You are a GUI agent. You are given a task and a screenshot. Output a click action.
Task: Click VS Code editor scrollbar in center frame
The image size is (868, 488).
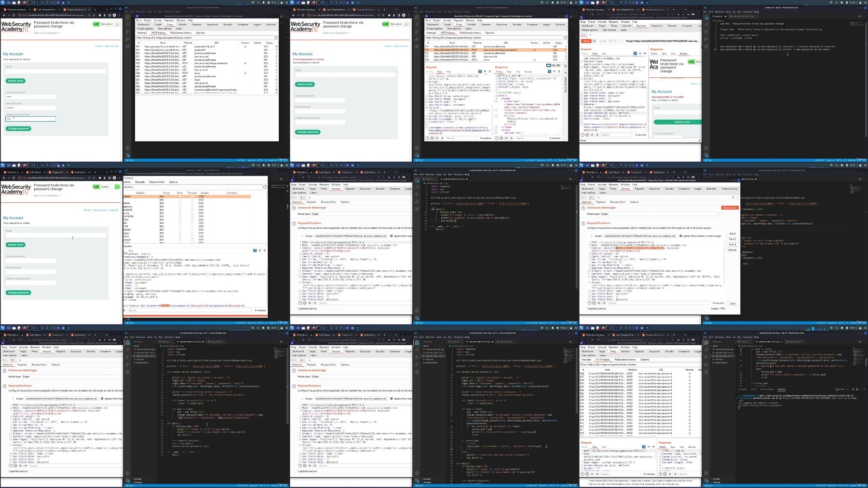577,237
